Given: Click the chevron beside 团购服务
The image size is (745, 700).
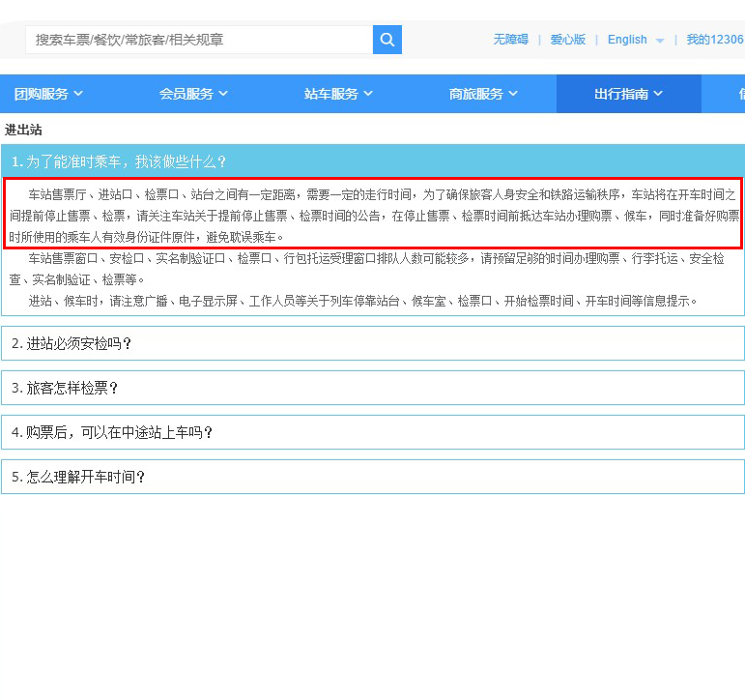Looking at the screenshot, I should (x=78, y=94).
